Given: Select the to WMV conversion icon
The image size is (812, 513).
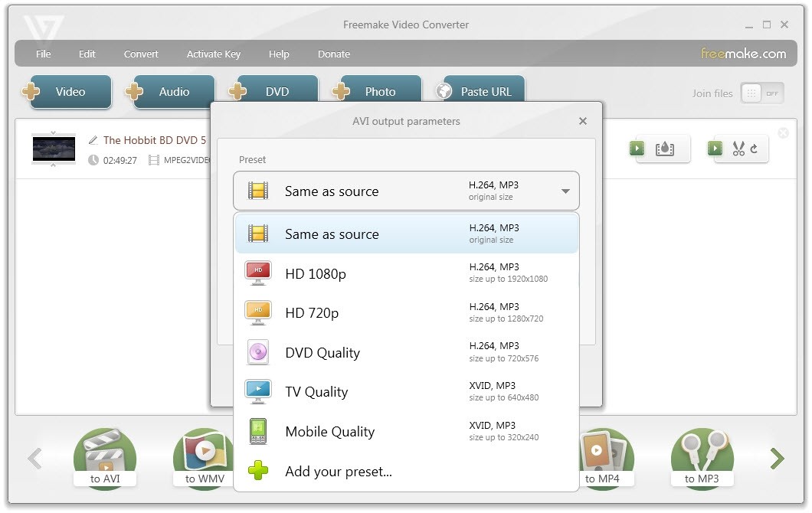Looking at the screenshot, I should click(x=202, y=456).
